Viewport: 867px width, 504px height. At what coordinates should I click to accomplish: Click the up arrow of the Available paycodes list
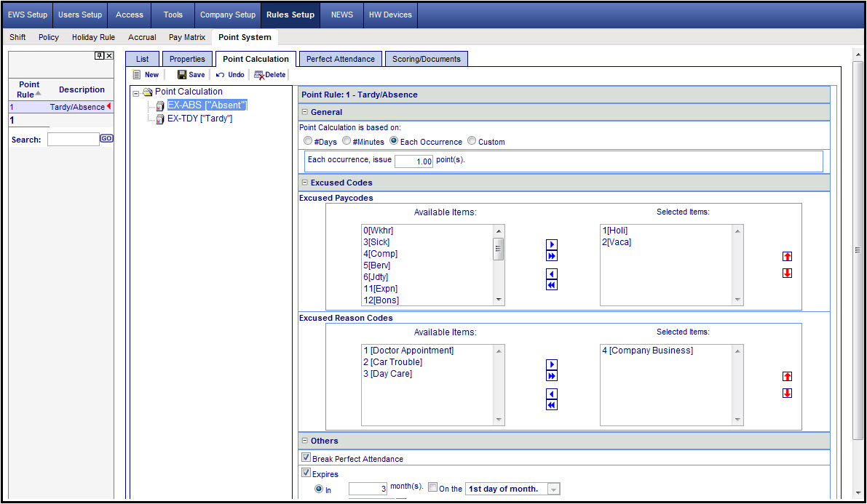(499, 231)
